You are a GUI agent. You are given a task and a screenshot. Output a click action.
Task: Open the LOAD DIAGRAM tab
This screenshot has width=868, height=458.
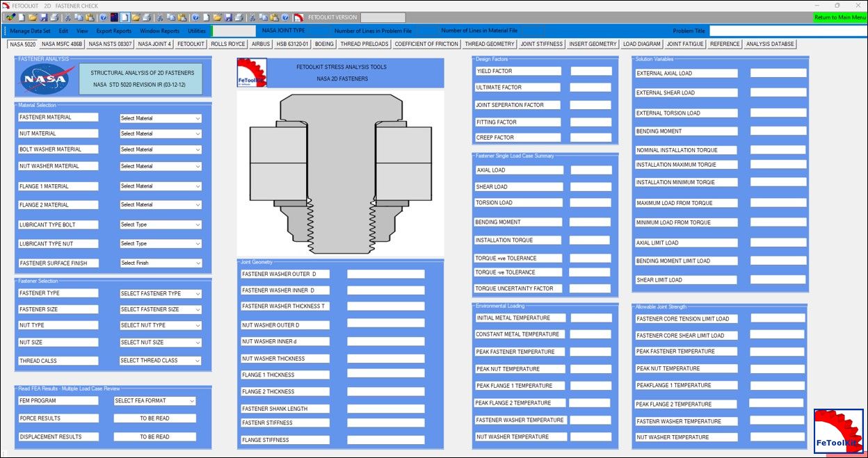tap(641, 44)
